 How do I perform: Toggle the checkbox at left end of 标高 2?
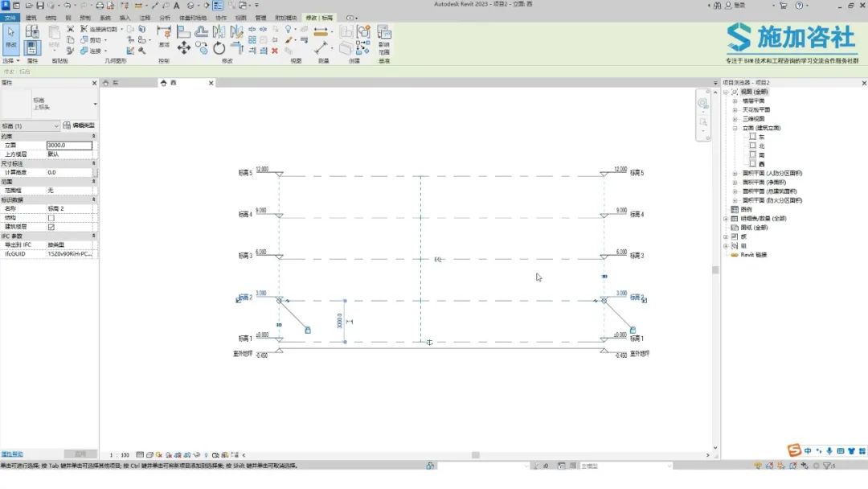(x=240, y=300)
